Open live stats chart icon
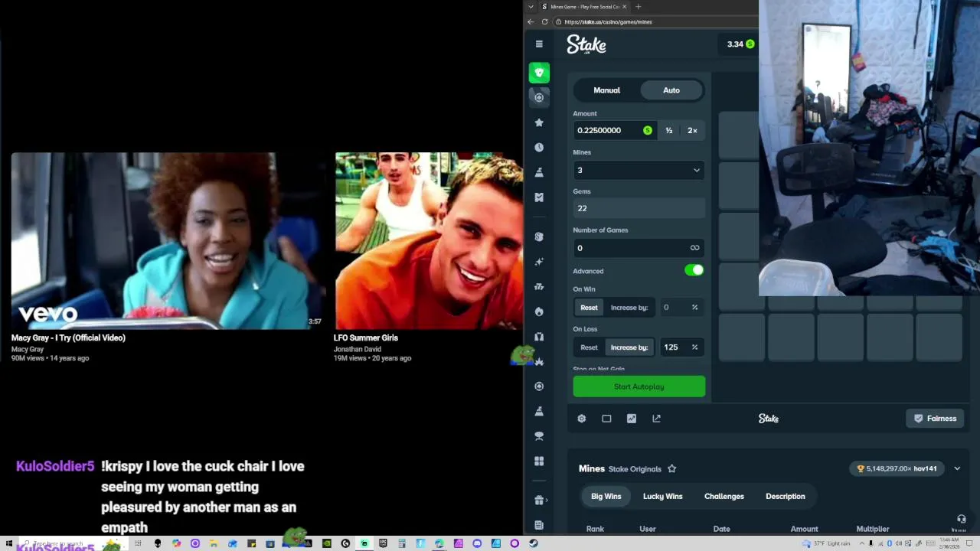 (632, 419)
